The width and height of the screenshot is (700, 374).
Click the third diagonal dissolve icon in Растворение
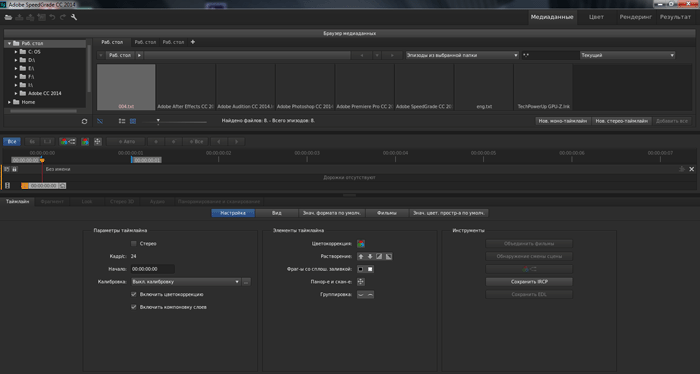(x=379, y=257)
